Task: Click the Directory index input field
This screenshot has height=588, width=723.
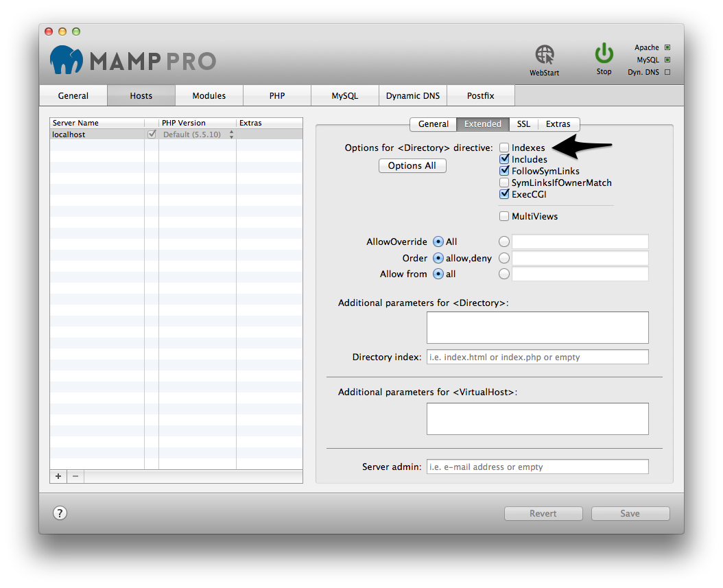Action: pos(537,356)
